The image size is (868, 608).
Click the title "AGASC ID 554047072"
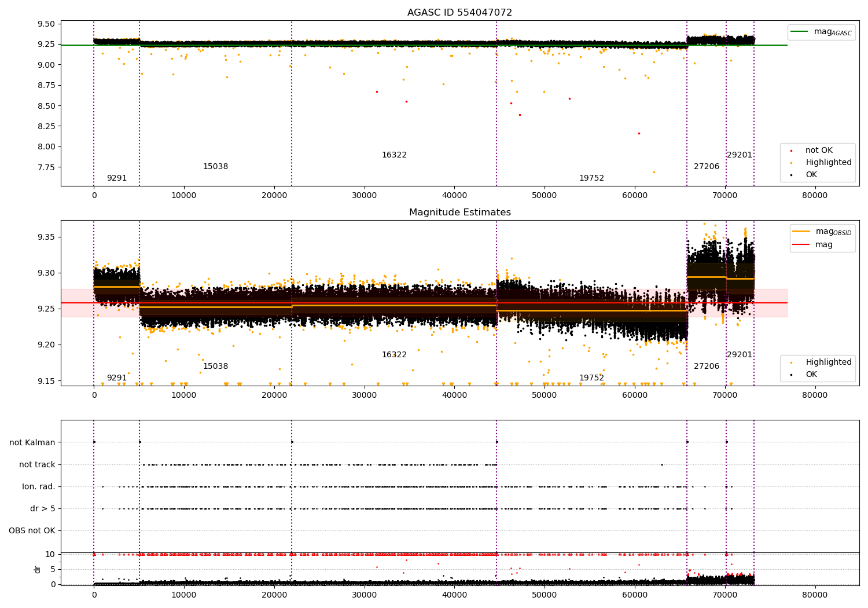click(x=459, y=13)
